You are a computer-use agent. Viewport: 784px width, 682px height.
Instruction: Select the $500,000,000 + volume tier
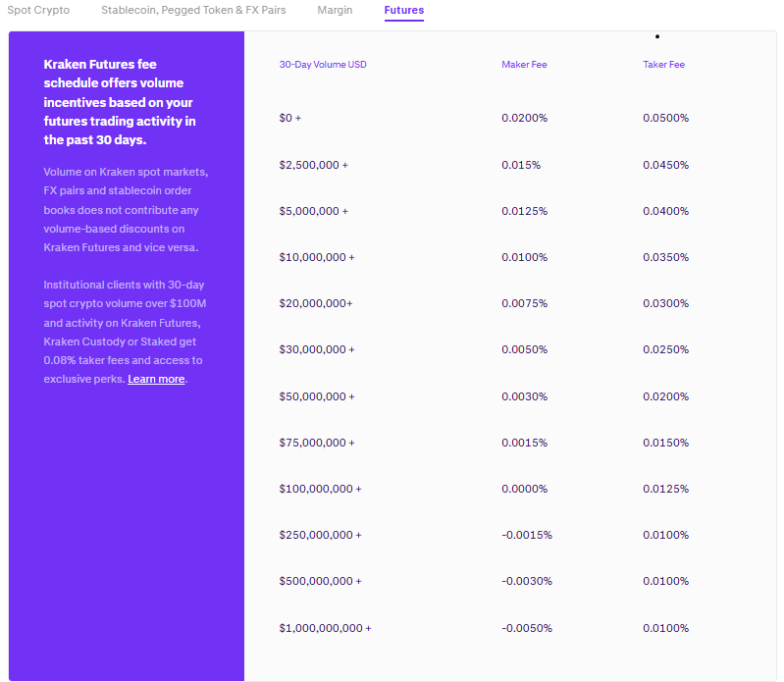320,581
